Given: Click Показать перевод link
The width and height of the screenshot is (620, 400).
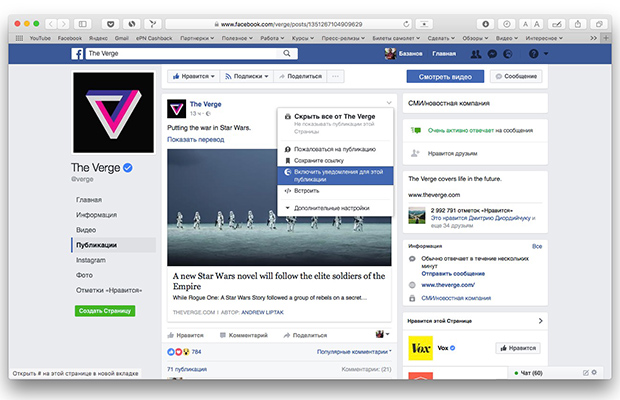Looking at the screenshot, I should [x=196, y=140].
